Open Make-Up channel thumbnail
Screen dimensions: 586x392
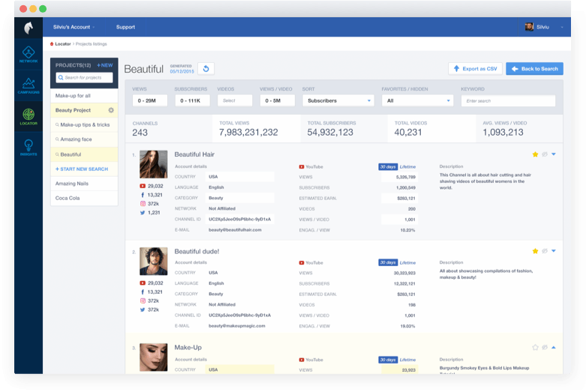[x=154, y=358]
